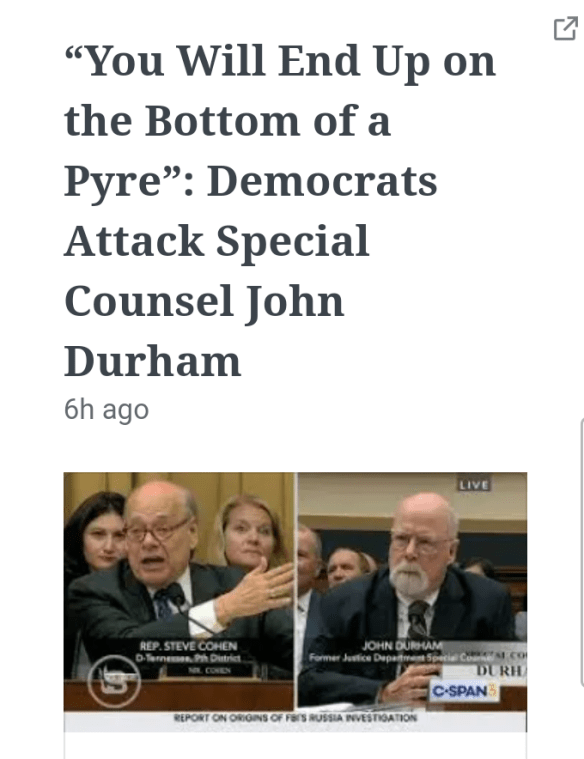Select the right edge scrollbar handle
Viewport: 584px width, 759px height.
[x=582, y=552]
